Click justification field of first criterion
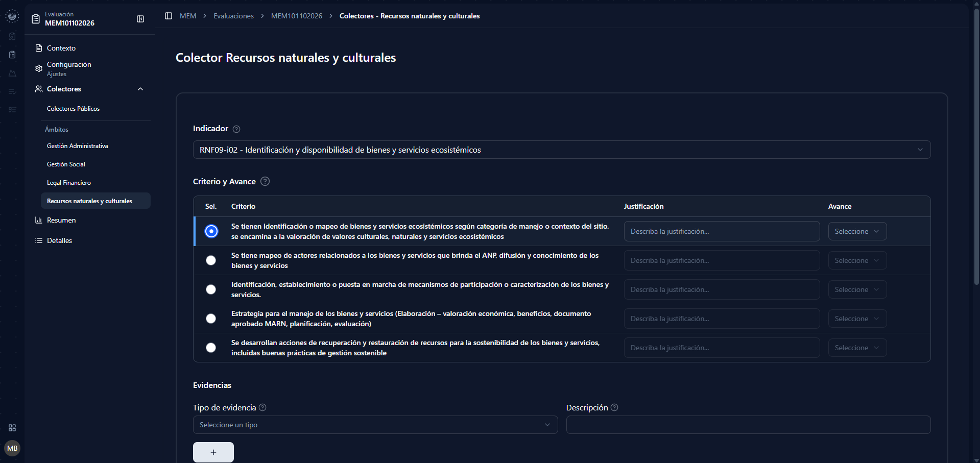The height and width of the screenshot is (463, 980). [722, 231]
